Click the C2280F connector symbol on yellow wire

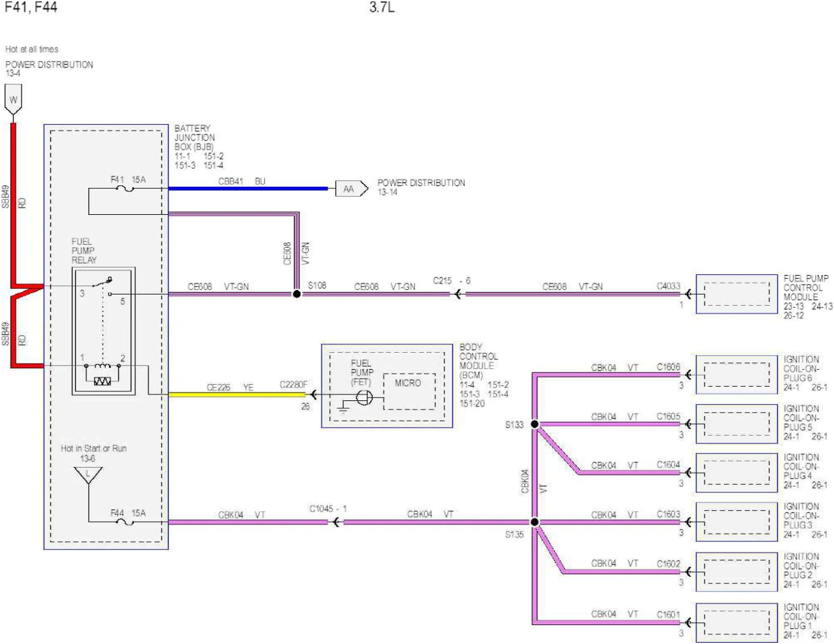(314, 394)
